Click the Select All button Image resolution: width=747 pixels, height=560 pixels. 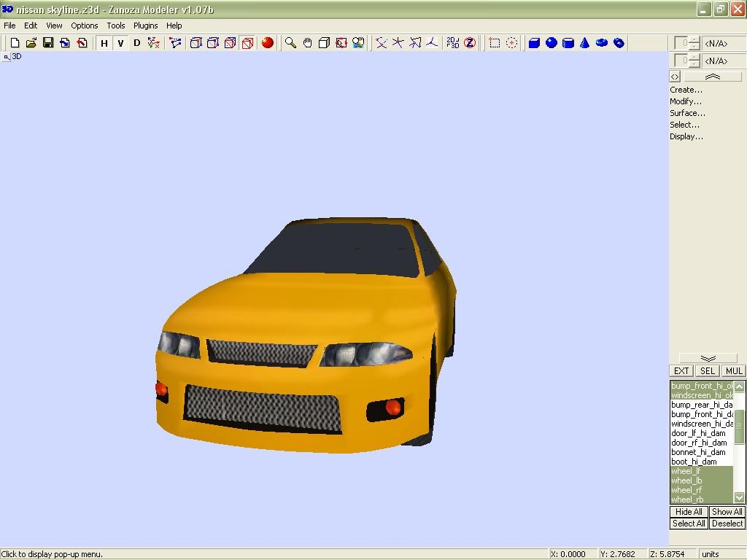689,524
